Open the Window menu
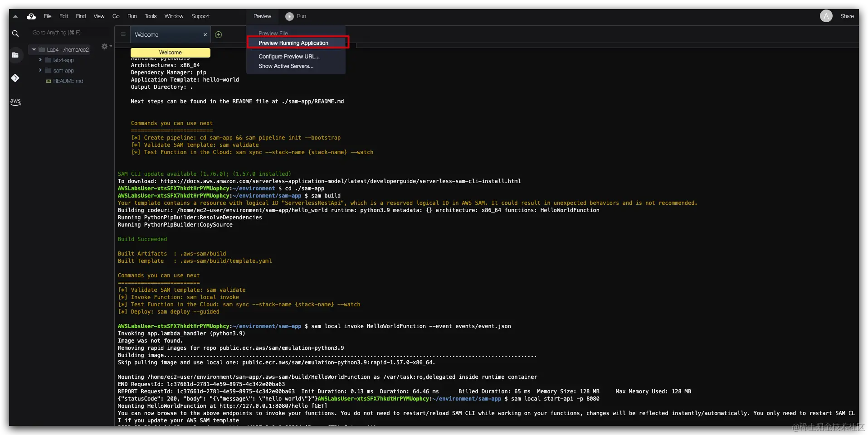 coord(174,16)
